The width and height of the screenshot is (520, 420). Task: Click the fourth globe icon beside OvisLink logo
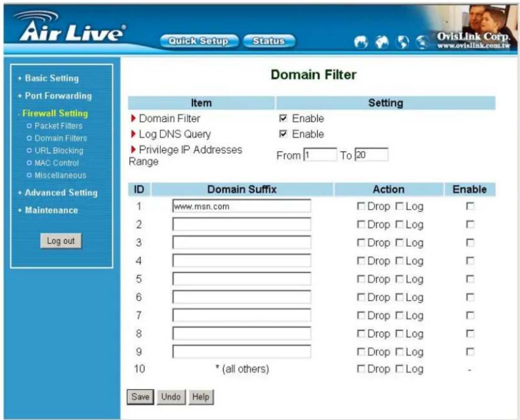point(422,42)
